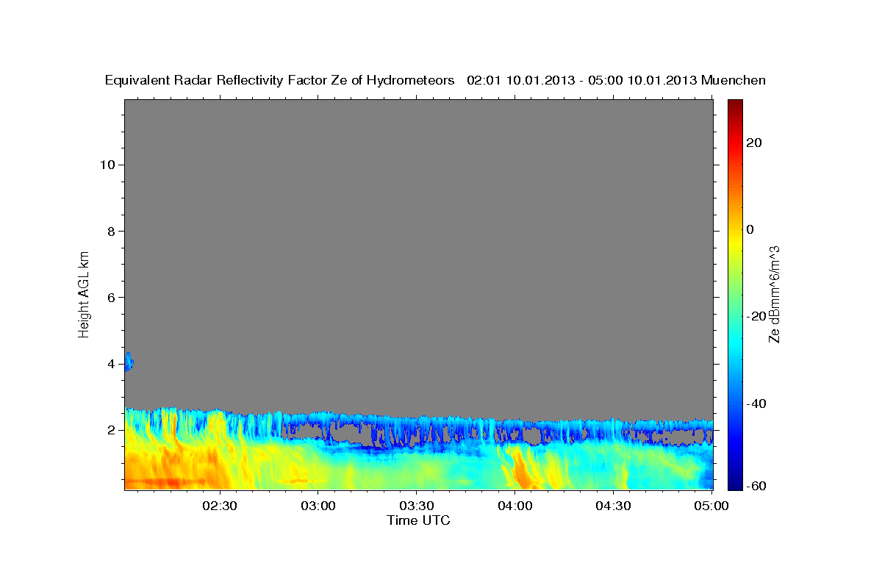Click the colorbar value label 20
This screenshot has width=882, height=588.
[x=756, y=143]
